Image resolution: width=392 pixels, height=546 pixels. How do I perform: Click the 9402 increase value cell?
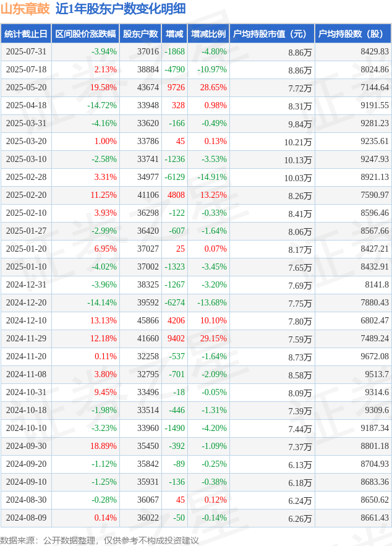tap(176, 338)
